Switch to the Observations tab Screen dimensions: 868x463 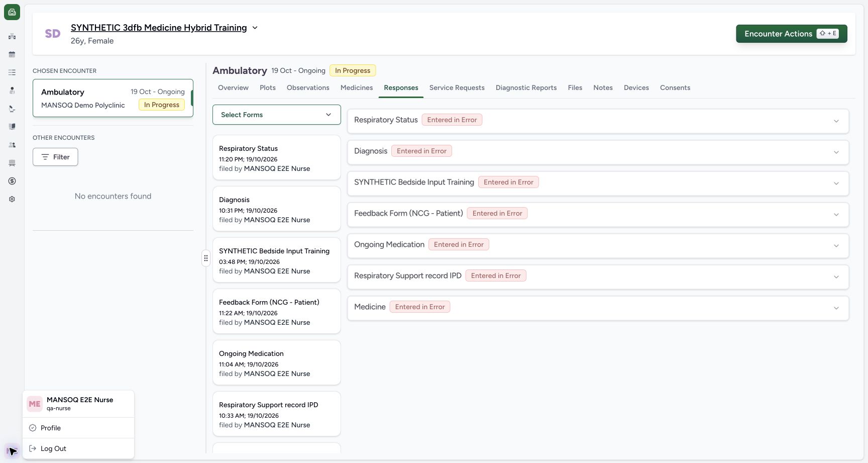(x=308, y=87)
